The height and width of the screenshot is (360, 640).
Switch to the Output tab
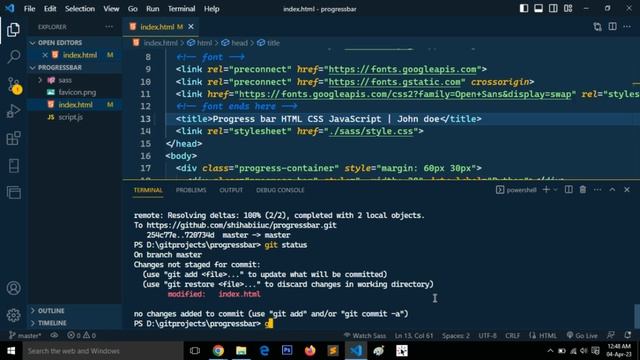[x=231, y=190]
